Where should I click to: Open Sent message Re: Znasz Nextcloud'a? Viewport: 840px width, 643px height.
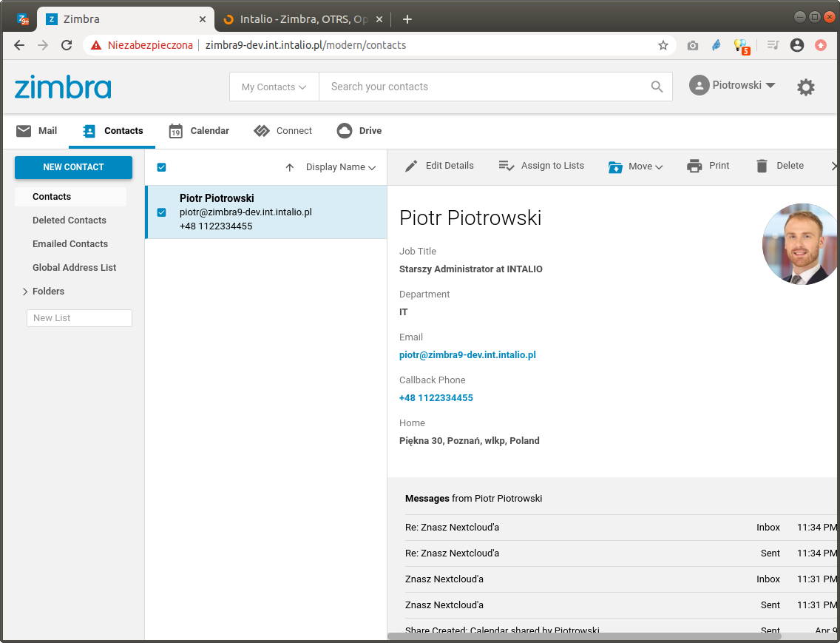621,553
